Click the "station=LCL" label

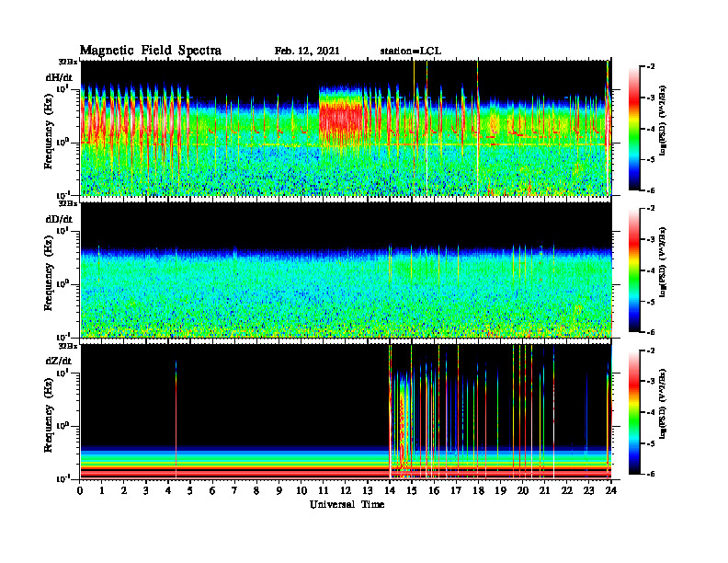click(x=411, y=52)
